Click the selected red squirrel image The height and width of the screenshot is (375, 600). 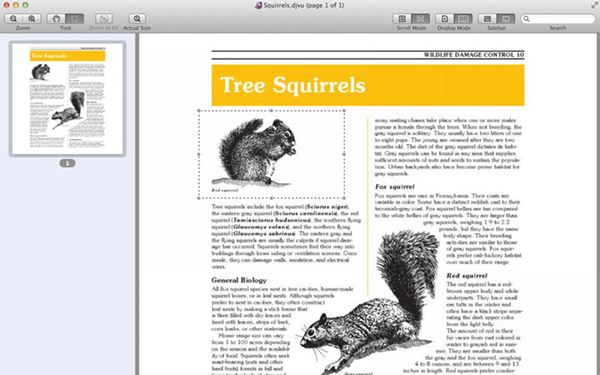tap(271, 154)
